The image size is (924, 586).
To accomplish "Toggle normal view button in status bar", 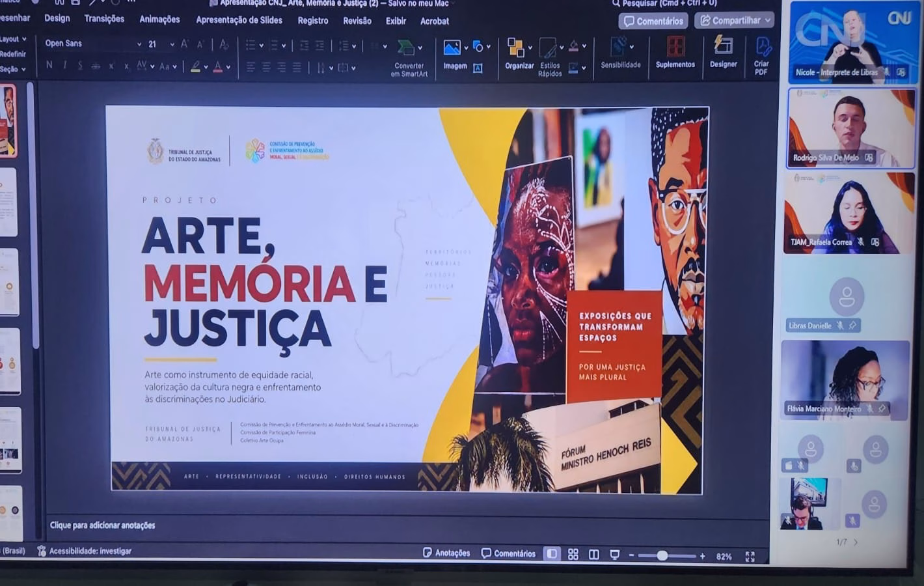I will (x=552, y=553).
